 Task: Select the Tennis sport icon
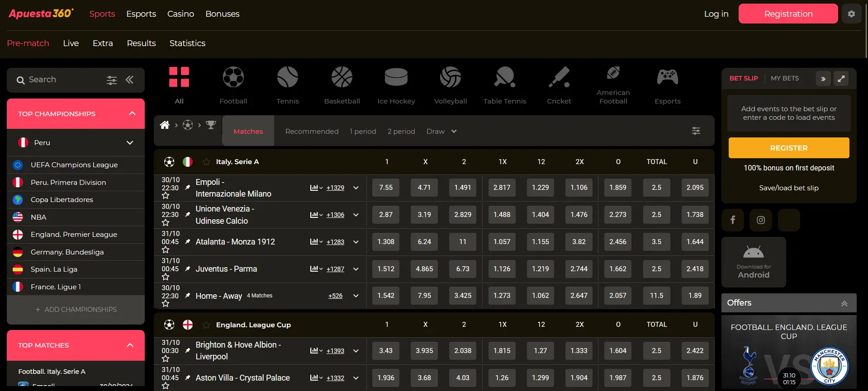pyautogui.click(x=288, y=77)
